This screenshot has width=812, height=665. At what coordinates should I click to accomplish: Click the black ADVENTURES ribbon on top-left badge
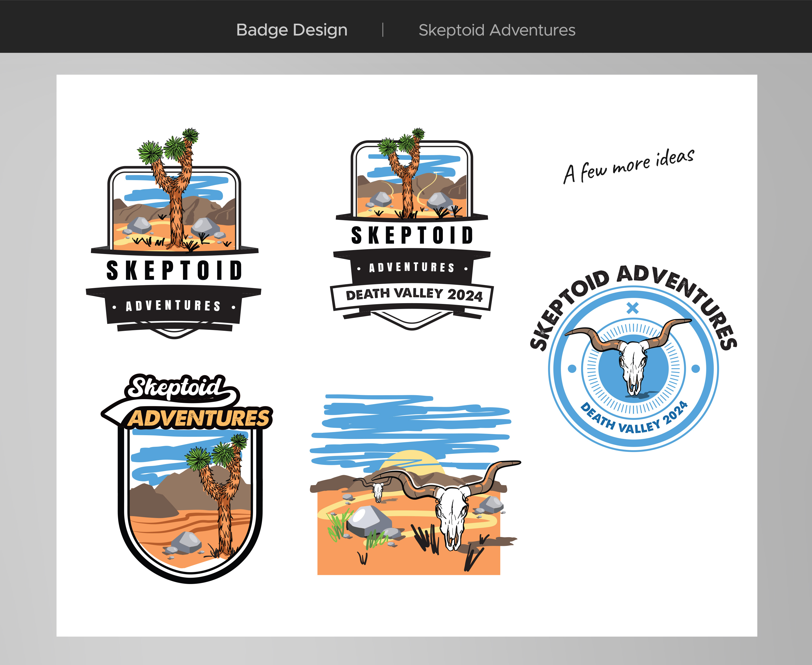173,306
